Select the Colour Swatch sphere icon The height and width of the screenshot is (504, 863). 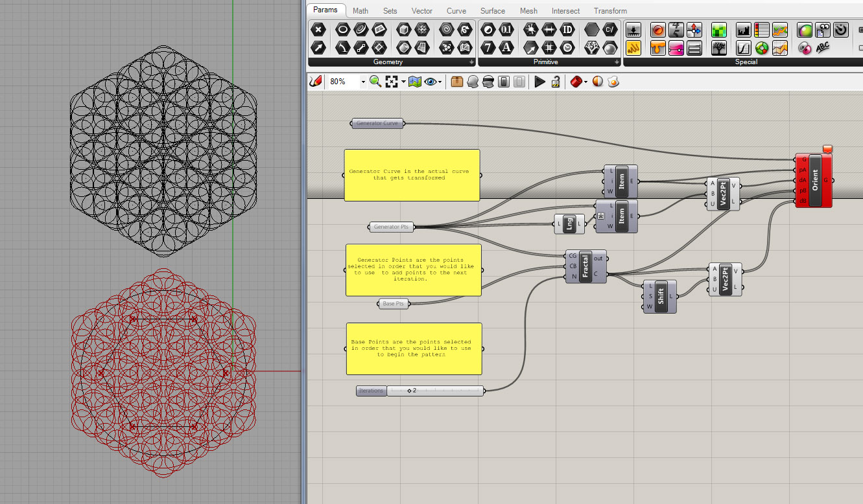(x=804, y=29)
